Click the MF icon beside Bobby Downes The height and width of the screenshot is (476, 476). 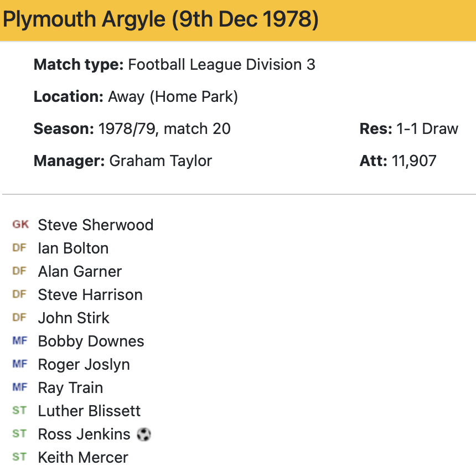pos(19,341)
